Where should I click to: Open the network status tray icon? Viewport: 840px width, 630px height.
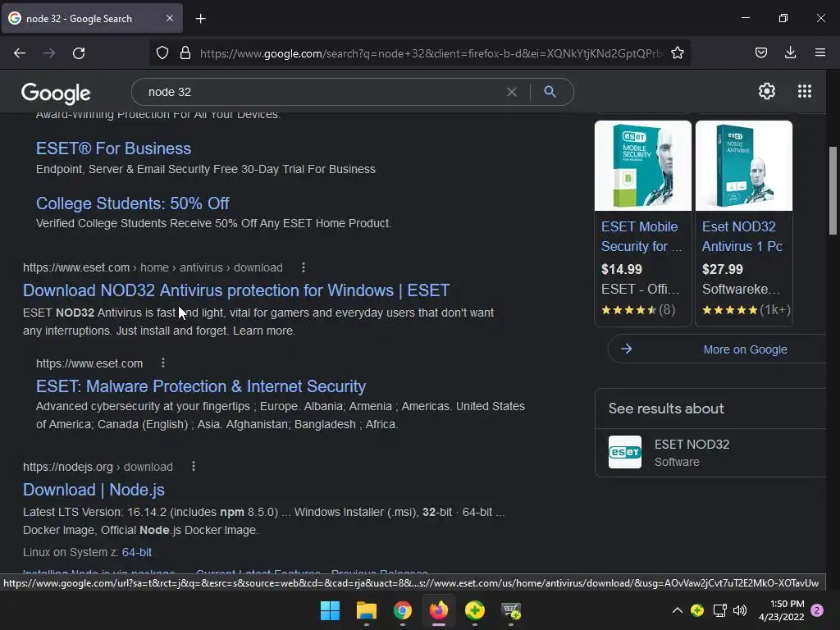coord(719,610)
